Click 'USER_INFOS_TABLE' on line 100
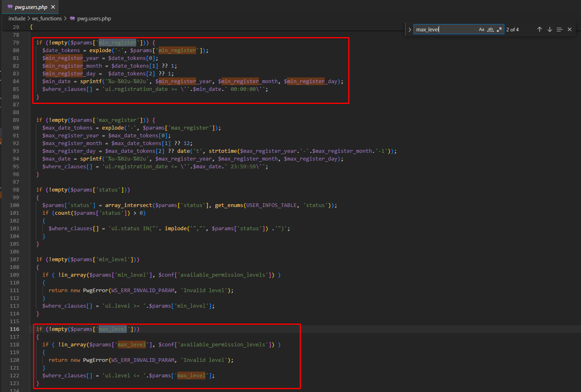 point(272,205)
